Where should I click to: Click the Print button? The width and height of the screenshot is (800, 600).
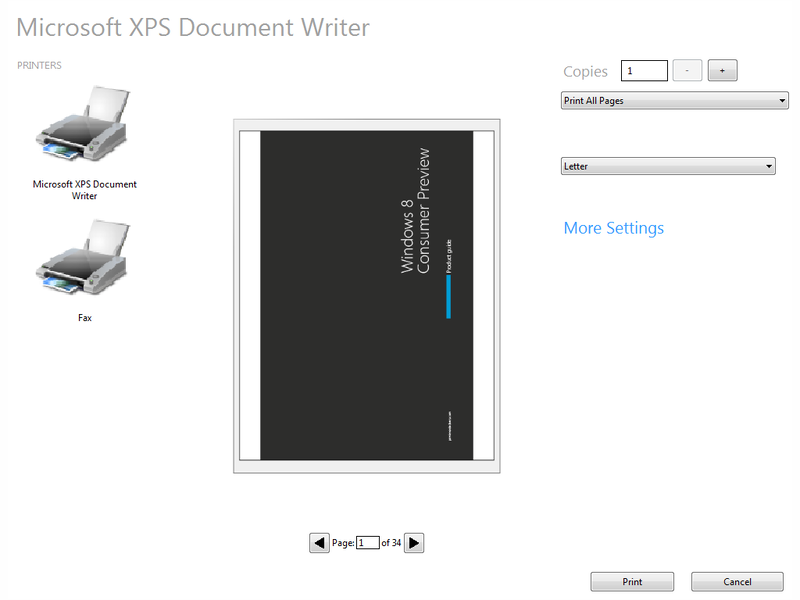tap(632, 581)
